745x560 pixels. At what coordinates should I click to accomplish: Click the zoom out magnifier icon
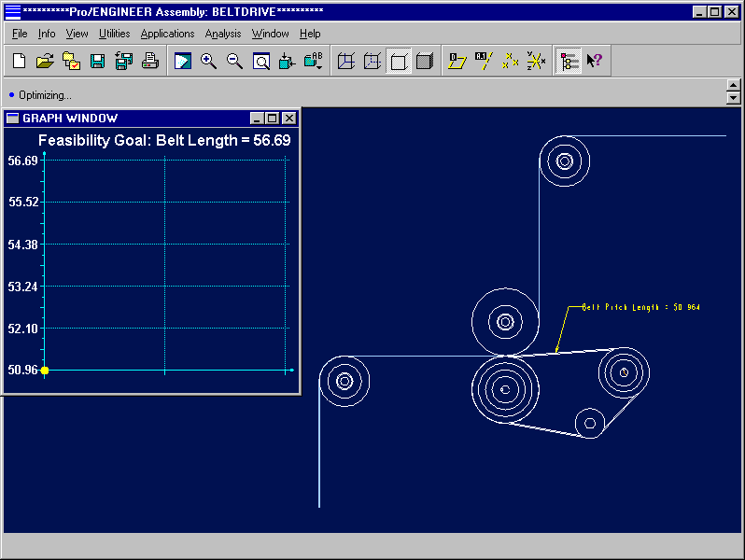[x=234, y=62]
